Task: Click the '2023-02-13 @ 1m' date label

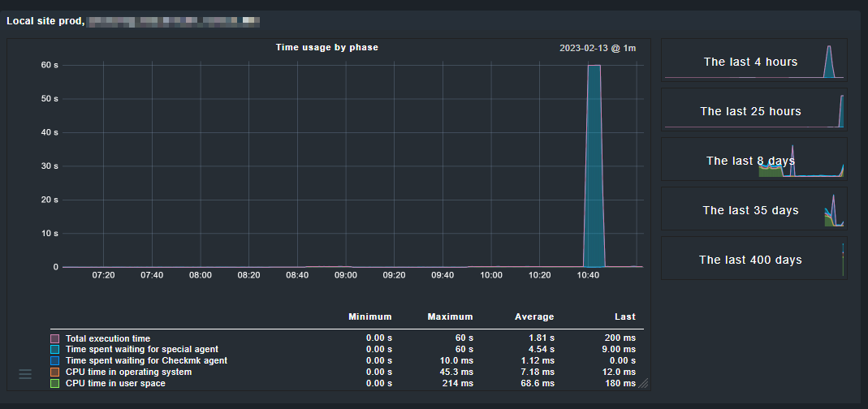Action: (597, 49)
